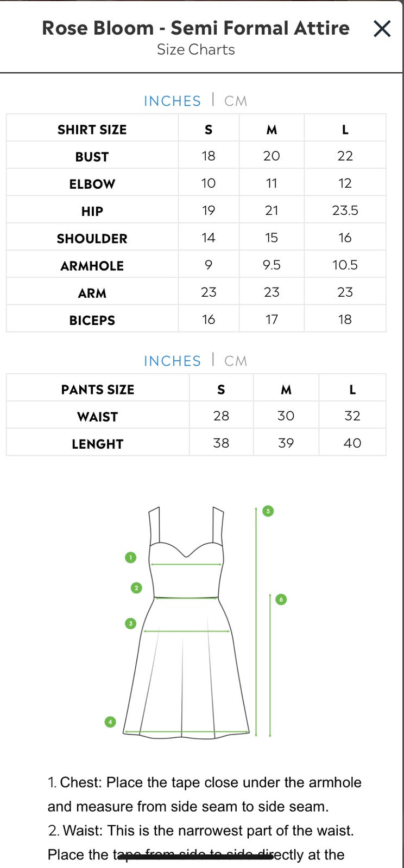Select INCHES above the shirt size table
This screenshot has height=868, width=404.
click(172, 101)
